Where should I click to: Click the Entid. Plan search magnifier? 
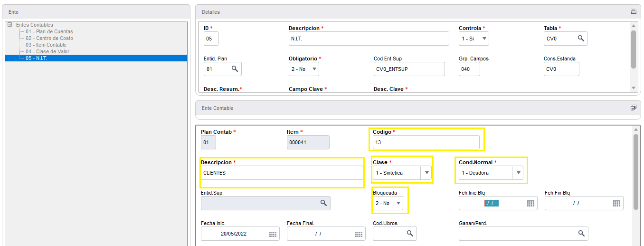pyautogui.click(x=235, y=69)
